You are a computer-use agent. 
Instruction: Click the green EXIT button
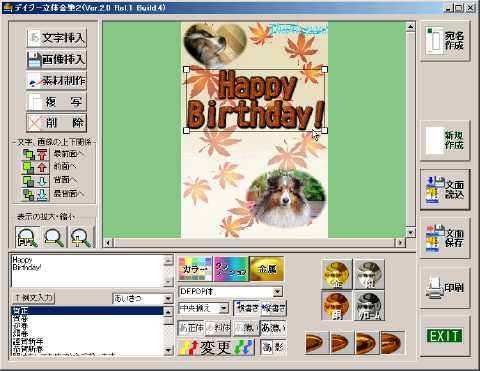click(445, 336)
